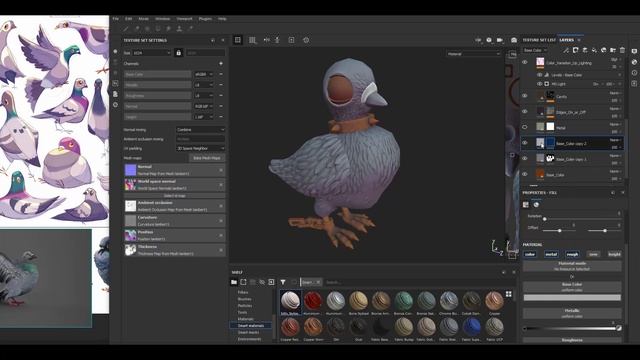
Task: Open the Shelf folder icon
Action: 234,282
